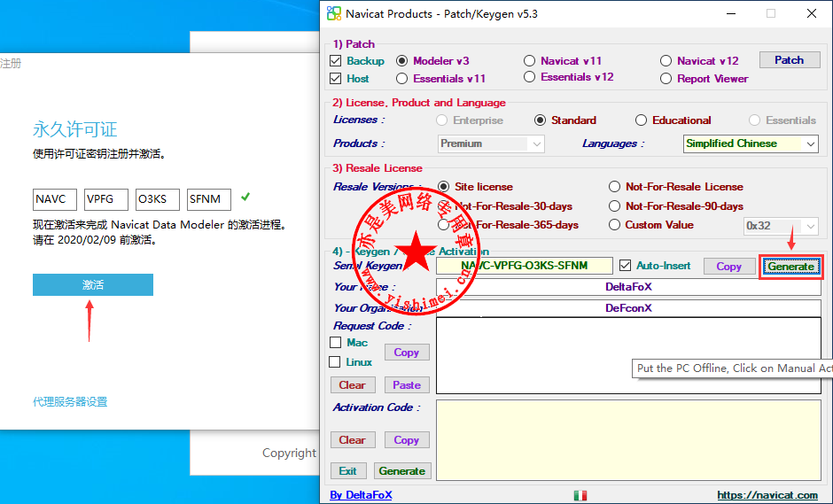Click the Navicat keygen title bar icon
The width and height of the screenshot is (833, 504).
[x=334, y=14]
